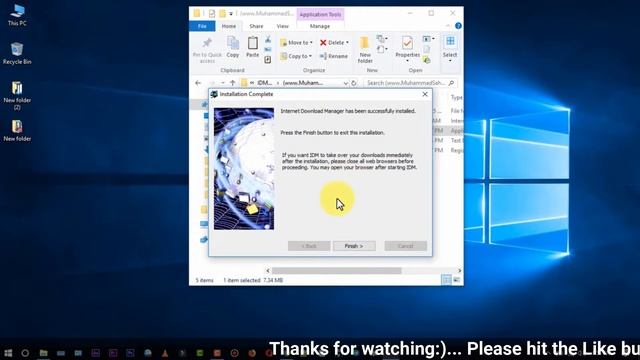Click the History icon in the Open group
This screenshot has height=360, width=640.
click(427, 60)
